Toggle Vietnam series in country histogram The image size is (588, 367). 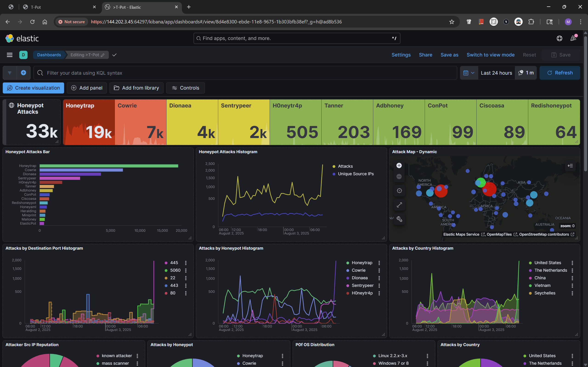[x=542, y=285]
